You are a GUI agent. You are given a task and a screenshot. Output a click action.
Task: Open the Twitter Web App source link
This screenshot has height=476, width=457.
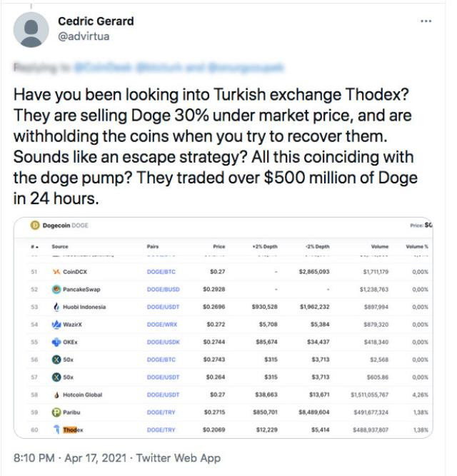point(179,457)
